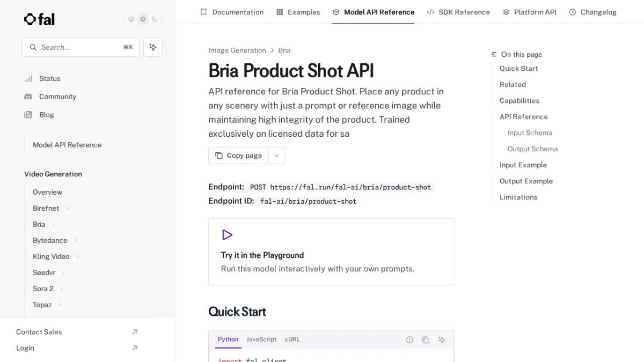Jump to Limitations section
The width and height of the screenshot is (644, 362).
[x=518, y=197]
